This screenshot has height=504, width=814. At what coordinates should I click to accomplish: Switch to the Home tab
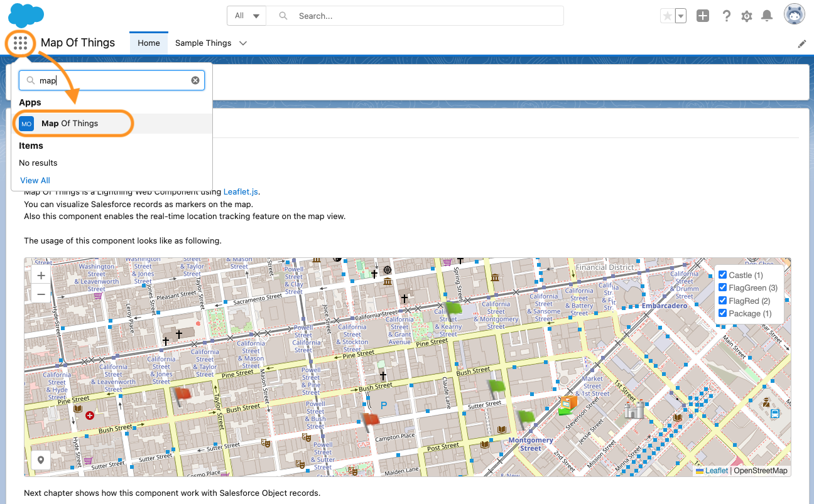pos(149,43)
